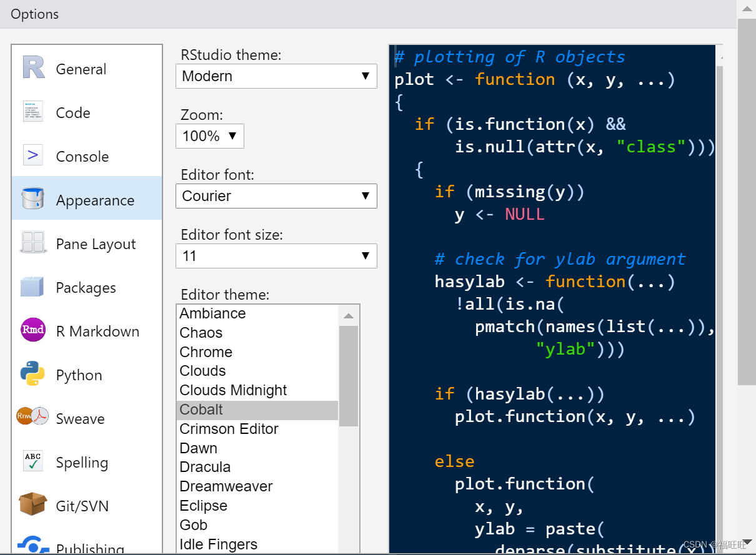Select the Dreamweaver editor theme

pyautogui.click(x=257, y=486)
